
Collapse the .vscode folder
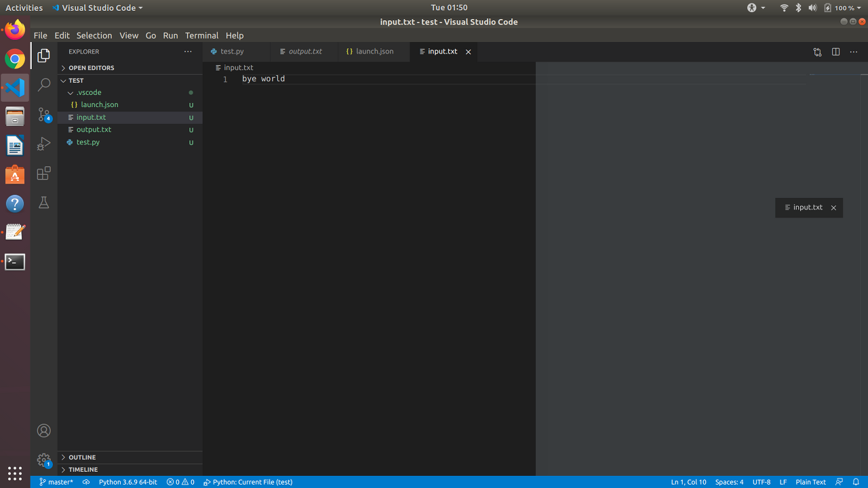coord(130,92)
